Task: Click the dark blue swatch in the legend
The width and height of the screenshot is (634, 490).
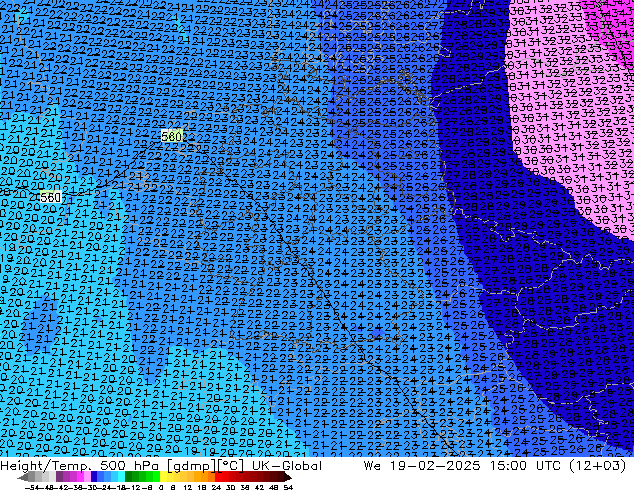Action: 94,476
